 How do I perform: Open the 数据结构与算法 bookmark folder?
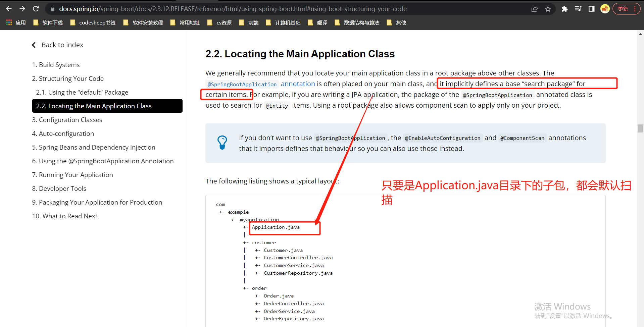(357, 22)
